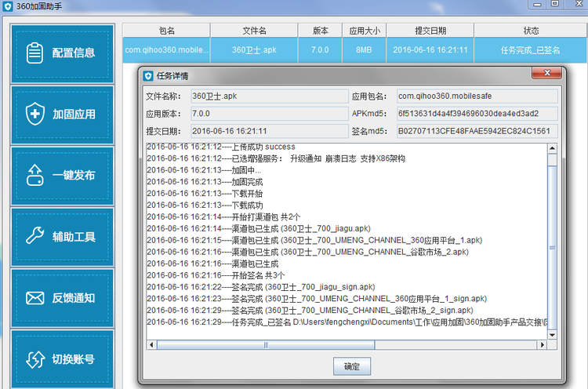The width and height of the screenshot is (588, 389).
Task: Click the 提交日期 field in task details
Action: click(269, 131)
